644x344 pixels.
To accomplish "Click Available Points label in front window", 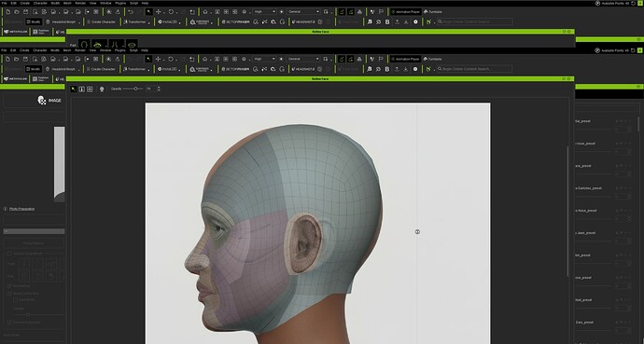I will [615, 50].
